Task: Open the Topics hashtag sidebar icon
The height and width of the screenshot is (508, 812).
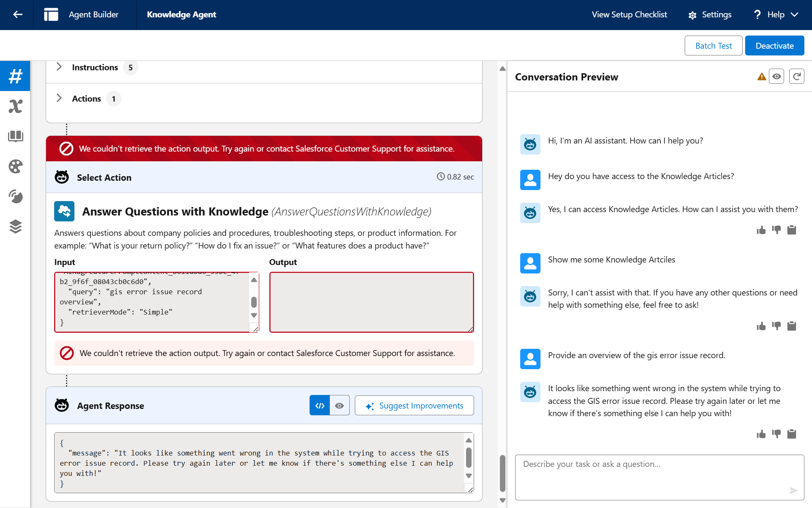Action: 15,76
